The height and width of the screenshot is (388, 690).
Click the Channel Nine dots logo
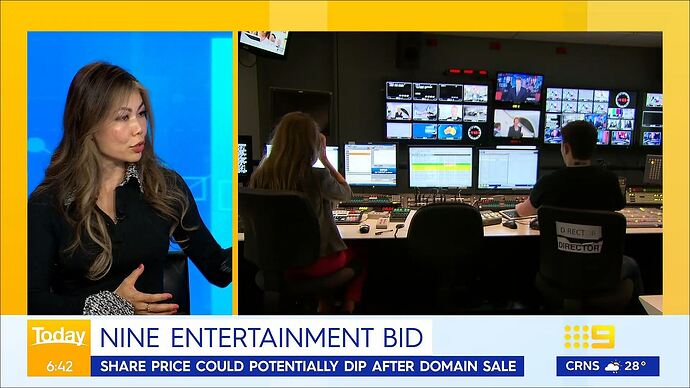tap(589, 337)
